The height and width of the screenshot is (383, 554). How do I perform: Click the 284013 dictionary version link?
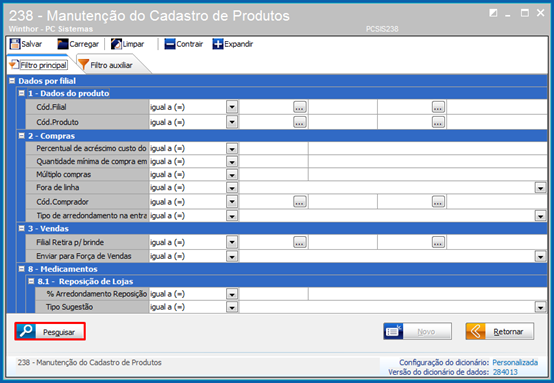pos(505,372)
